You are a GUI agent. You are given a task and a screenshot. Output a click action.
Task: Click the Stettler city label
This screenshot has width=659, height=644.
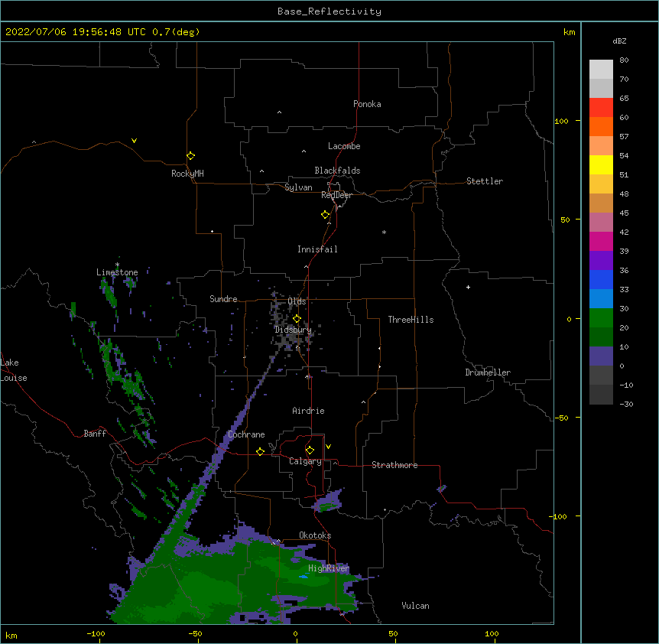coord(485,181)
